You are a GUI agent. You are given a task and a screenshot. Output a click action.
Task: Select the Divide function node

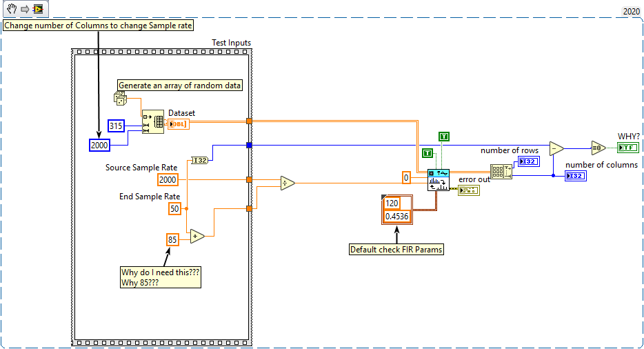[x=288, y=183]
